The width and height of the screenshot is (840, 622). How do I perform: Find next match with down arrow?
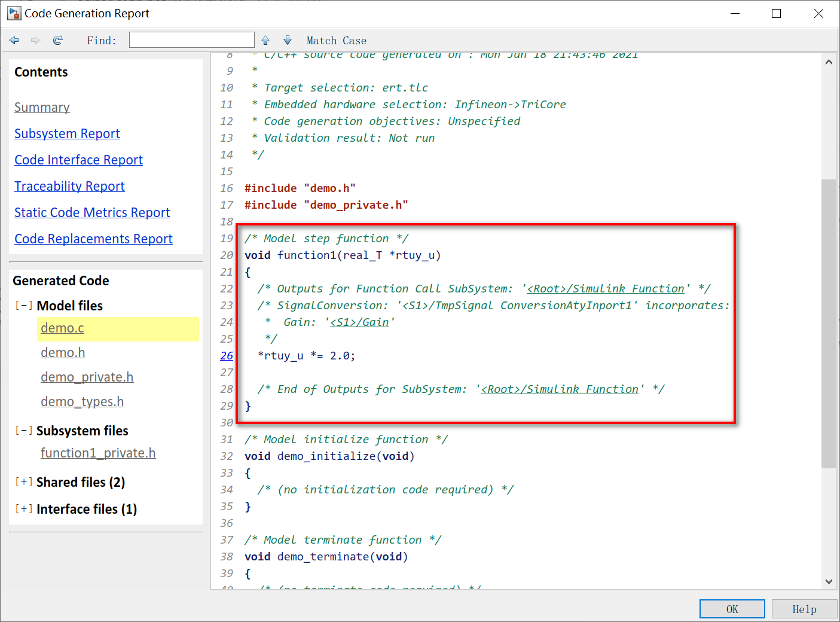click(288, 40)
